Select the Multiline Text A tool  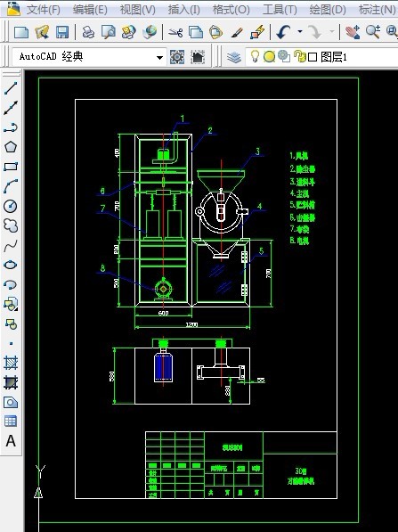coord(11,441)
